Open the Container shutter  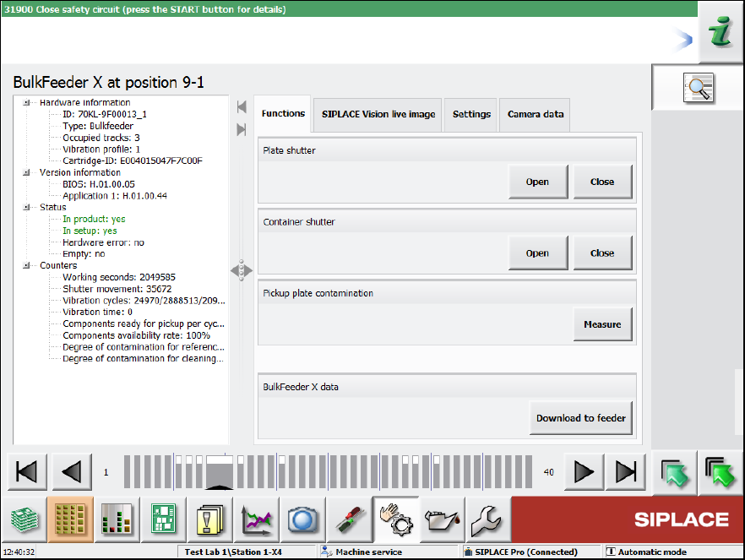[538, 253]
